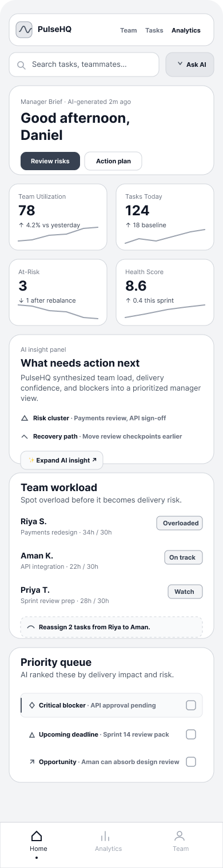The image size is (223, 868).
Task: Open the Health Score 8.6 card
Action: pyautogui.click(x=165, y=292)
